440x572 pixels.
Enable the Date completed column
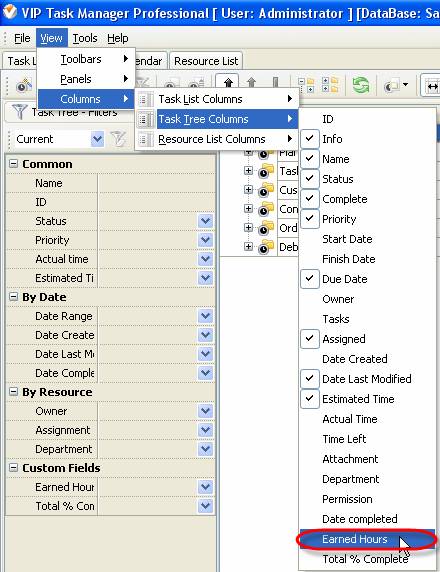(367, 519)
